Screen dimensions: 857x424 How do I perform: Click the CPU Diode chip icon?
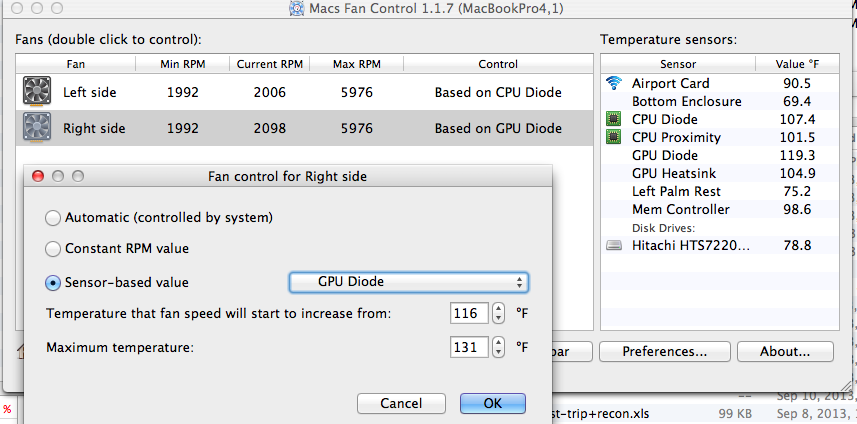tap(614, 119)
